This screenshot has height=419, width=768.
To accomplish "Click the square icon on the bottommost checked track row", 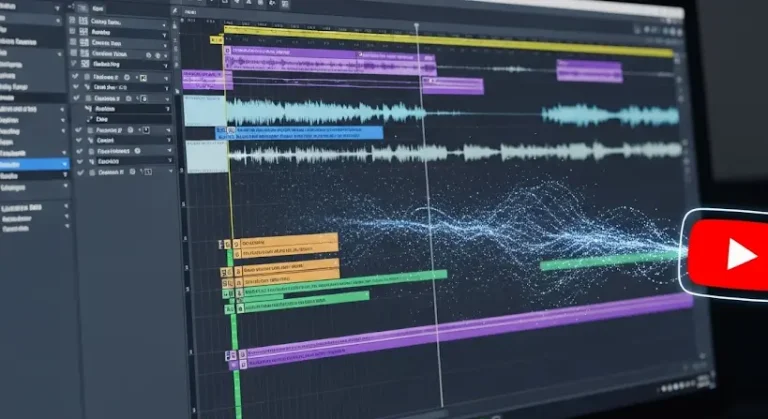I will [x=148, y=172].
